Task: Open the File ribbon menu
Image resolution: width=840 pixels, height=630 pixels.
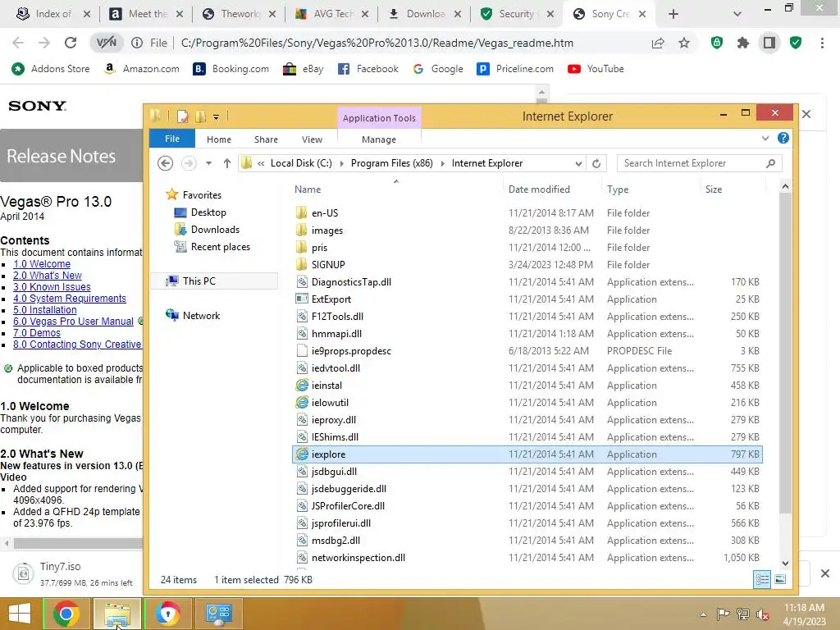Action: pos(172,139)
